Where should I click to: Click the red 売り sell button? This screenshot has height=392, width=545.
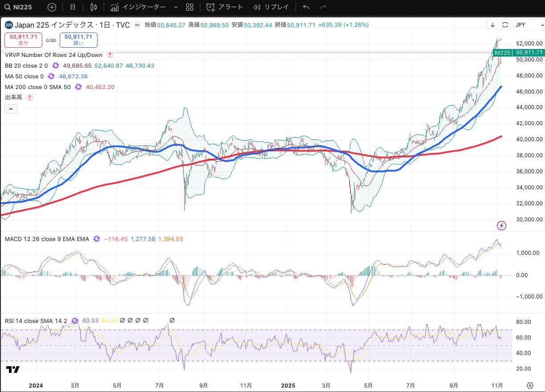pos(23,40)
